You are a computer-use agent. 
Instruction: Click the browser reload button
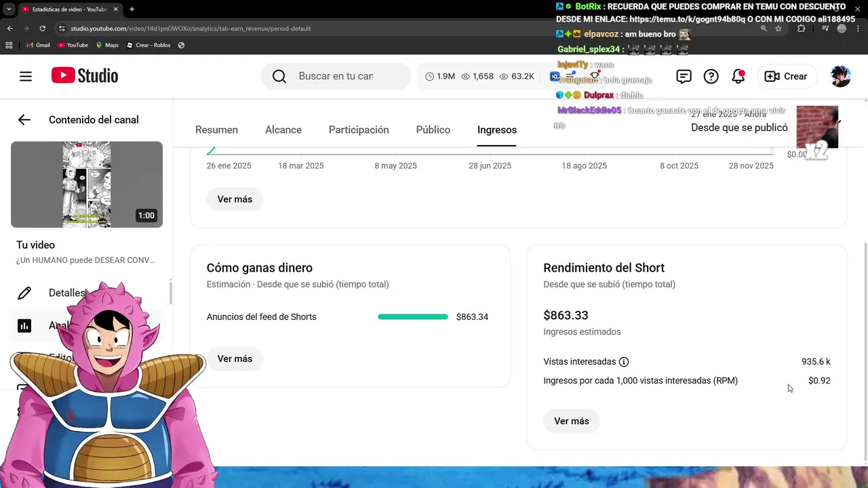[x=43, y=28]
